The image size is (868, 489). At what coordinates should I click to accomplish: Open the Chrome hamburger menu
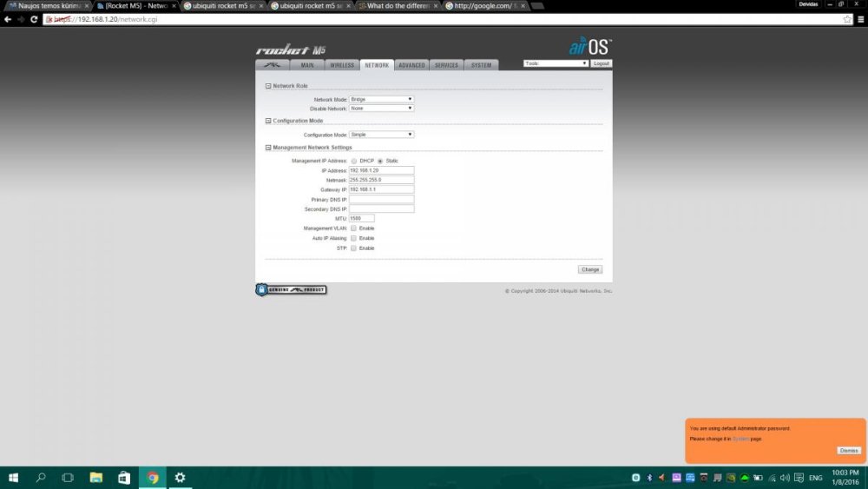coord(861,19)
